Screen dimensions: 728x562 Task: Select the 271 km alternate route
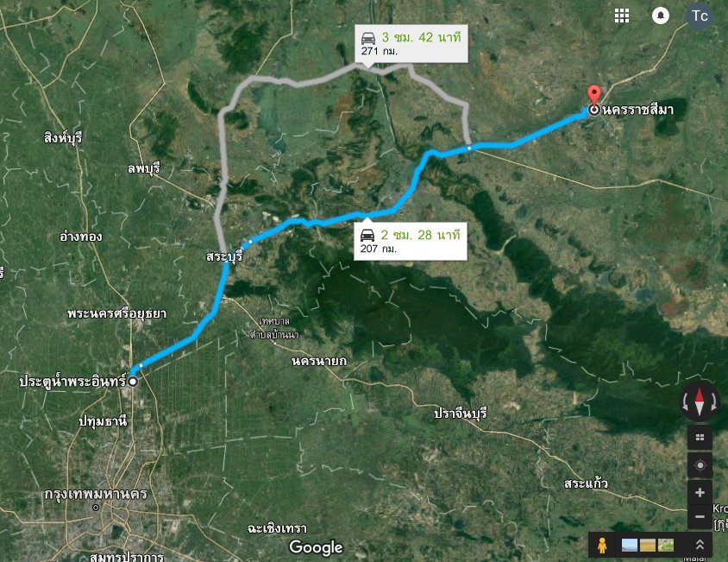click(x=411, y=44)
